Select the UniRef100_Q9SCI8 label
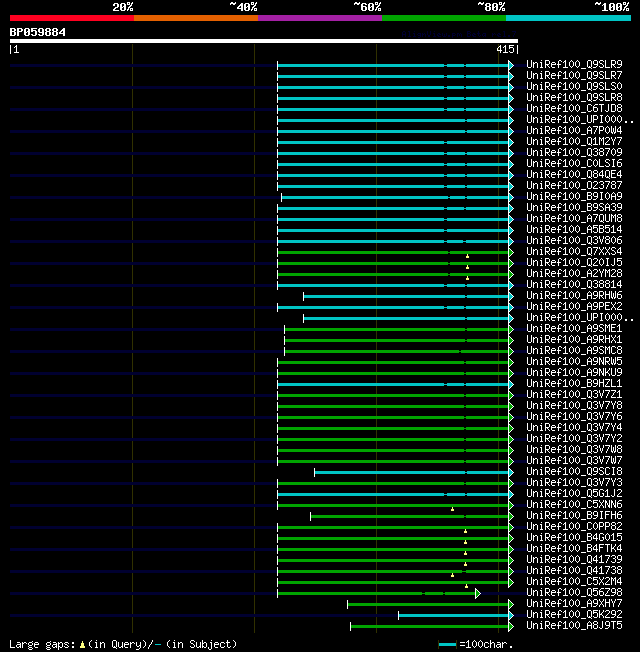 click(574, 472)
